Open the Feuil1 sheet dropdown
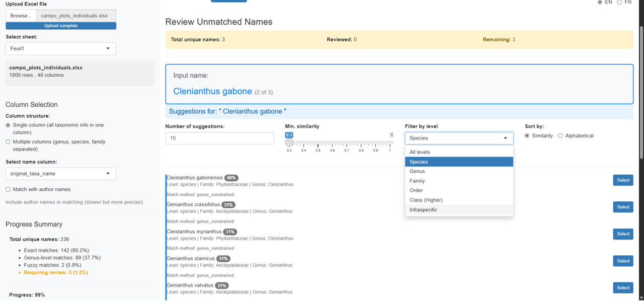 coord(61,48)
